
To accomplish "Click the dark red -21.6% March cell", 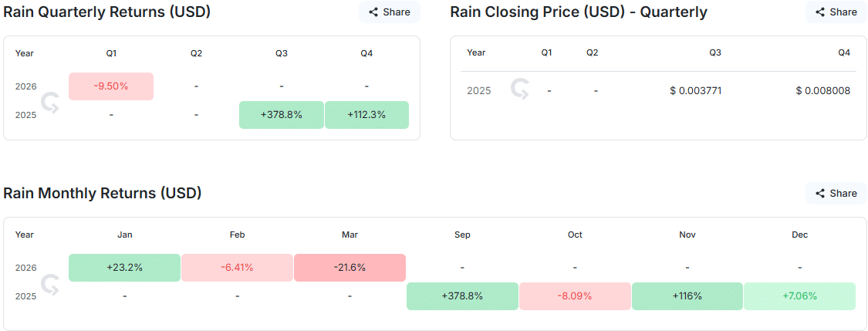I will (350, 268).
